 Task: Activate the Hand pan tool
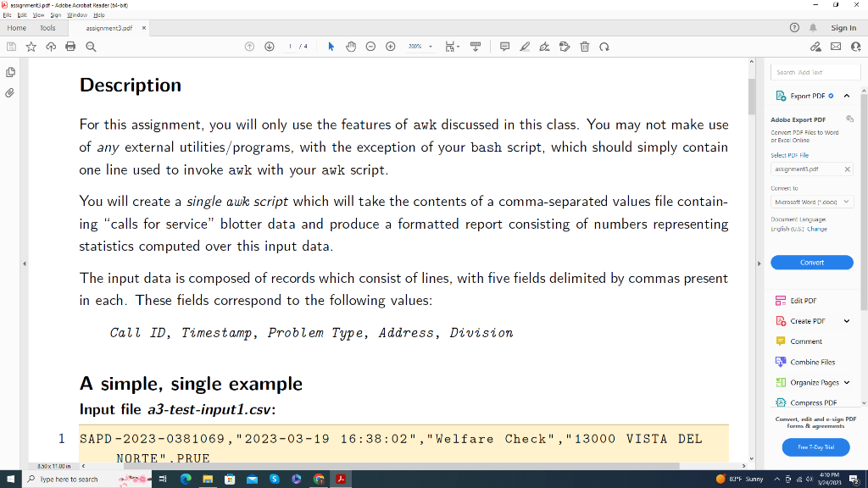[351, 47]
